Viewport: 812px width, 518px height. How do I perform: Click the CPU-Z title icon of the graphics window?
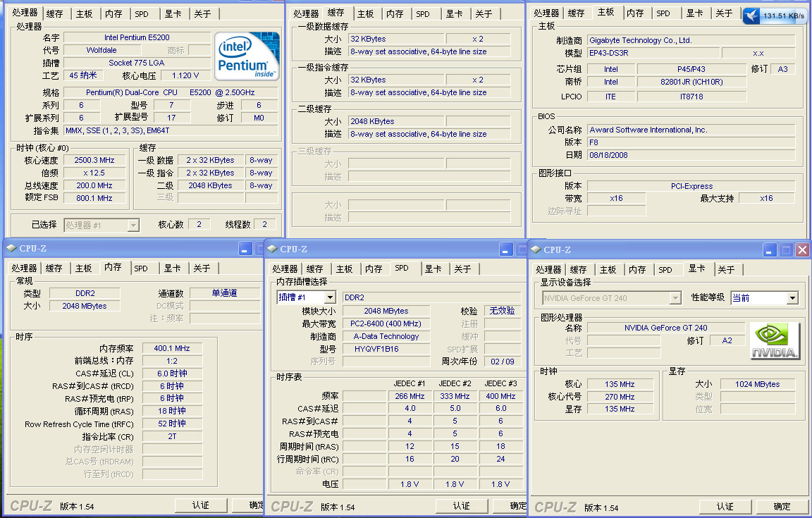click(536, 249)
